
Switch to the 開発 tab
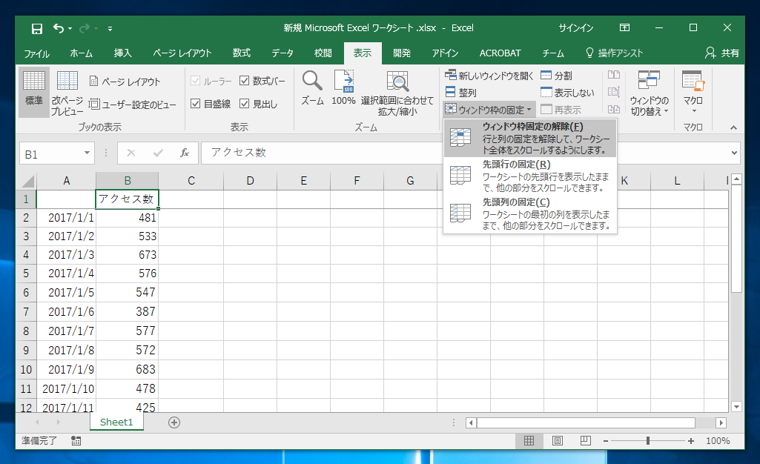click(x=402, y=53)
